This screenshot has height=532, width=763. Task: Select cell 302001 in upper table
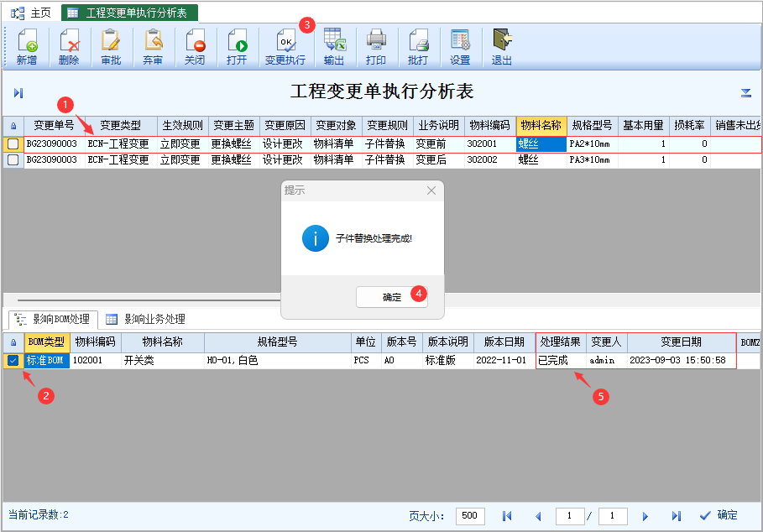(x=490, y=144)
